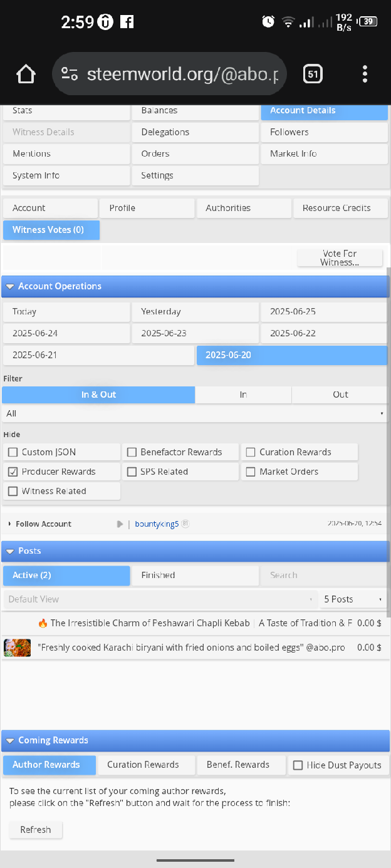Screen dimensions: 391x868
Task: Switch to Finished posts tab
Action: (x=195, y=576)
